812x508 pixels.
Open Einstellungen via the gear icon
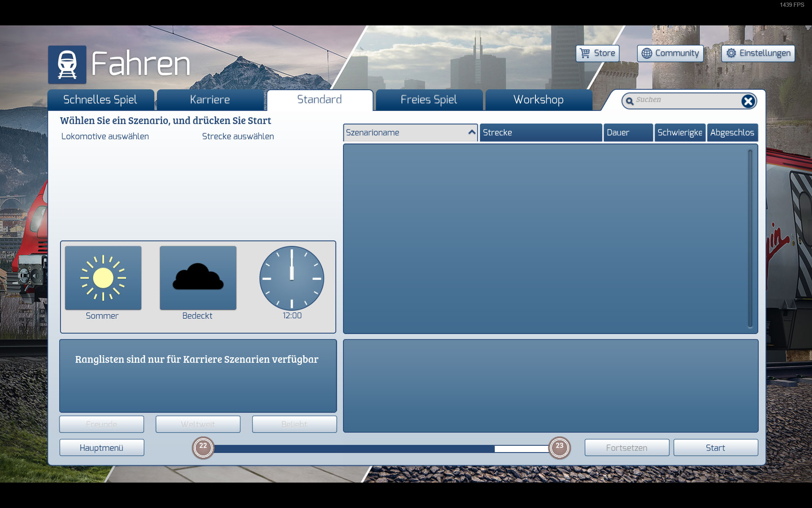point(731,53)
